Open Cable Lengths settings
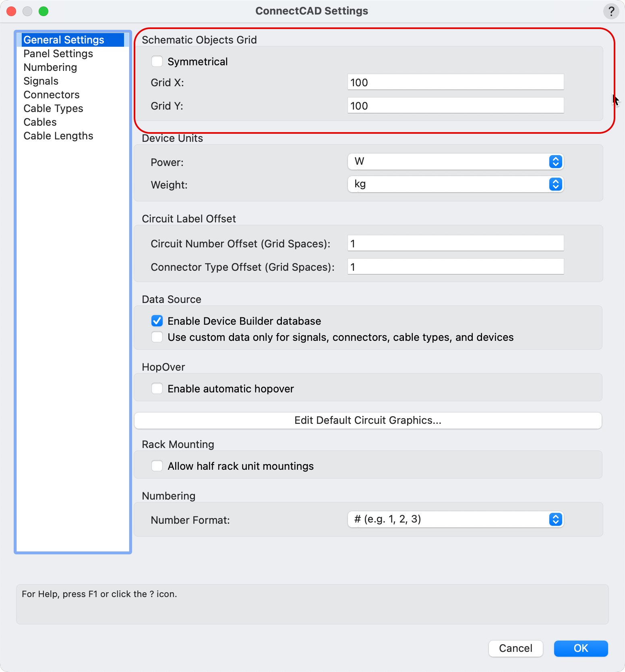The height and width of the screenshot is (672, 625). tap(58, 136)
